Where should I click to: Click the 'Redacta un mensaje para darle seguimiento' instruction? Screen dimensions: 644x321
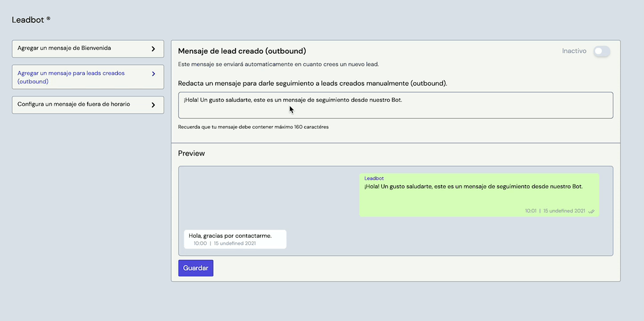tap(312, 84)
